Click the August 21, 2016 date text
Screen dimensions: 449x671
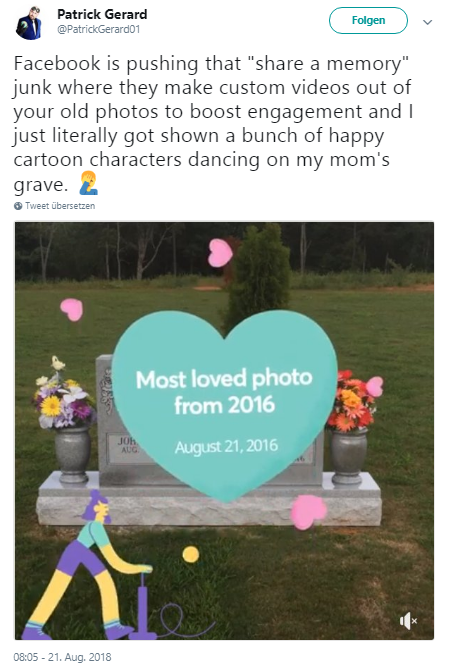click(x=226, y=446)
